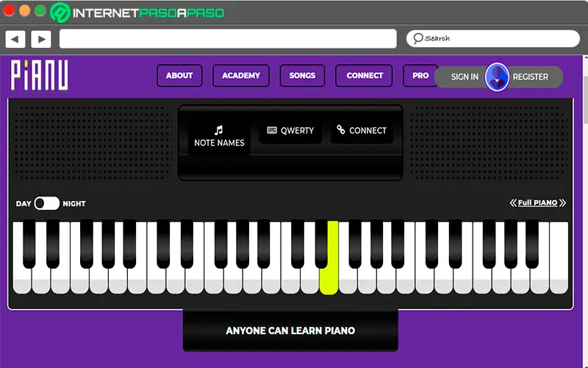
Task: Open the Academy menu
Action: coord(241,76)
